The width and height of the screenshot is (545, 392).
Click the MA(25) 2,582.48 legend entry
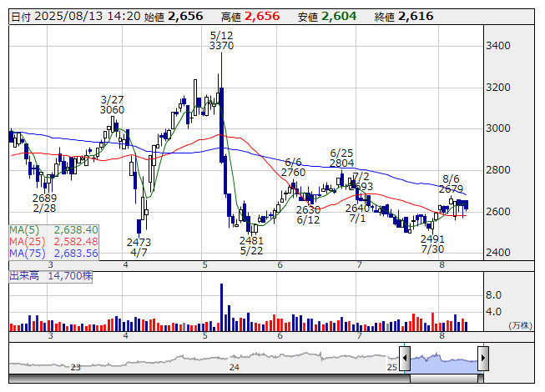tap(54, 242)
